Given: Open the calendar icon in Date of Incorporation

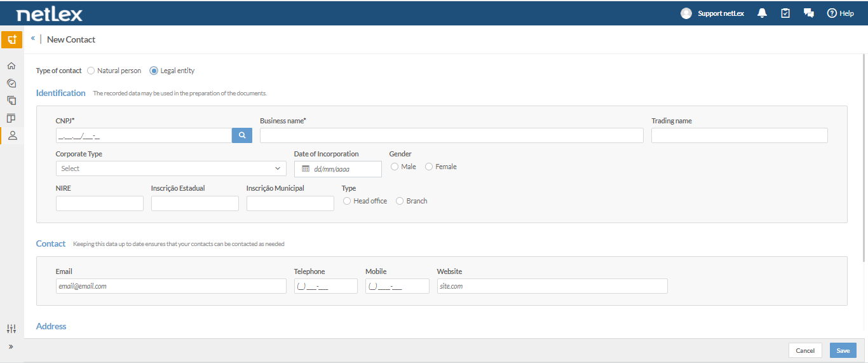Looking at the screenshot, I should coord(305,169).
